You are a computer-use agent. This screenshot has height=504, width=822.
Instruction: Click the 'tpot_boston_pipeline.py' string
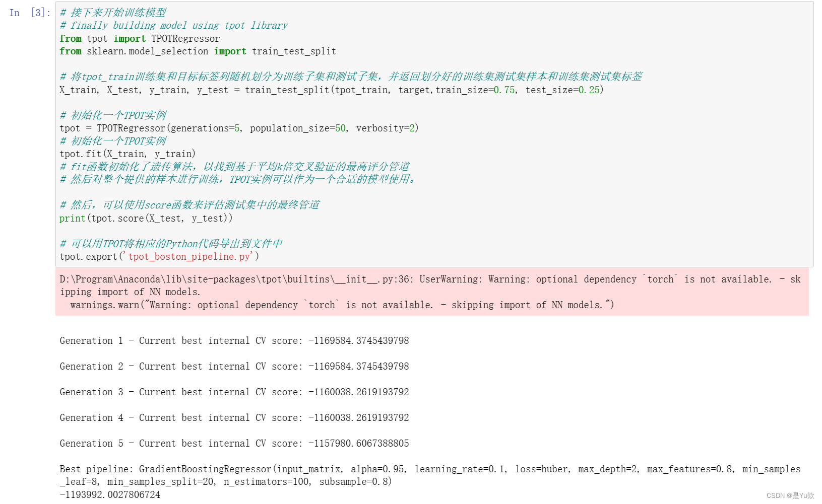(x=189, y=257)
